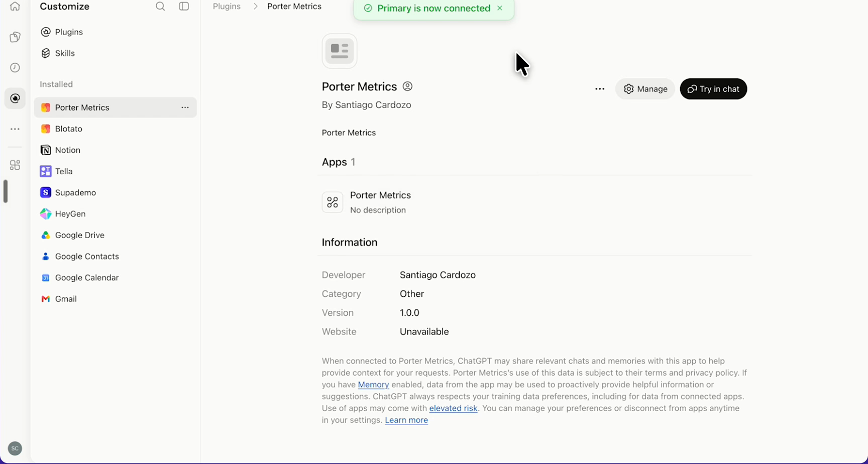Select Google Calendar plugin
The width and height of the screenshot is (868, 464).
coord(115,278)
